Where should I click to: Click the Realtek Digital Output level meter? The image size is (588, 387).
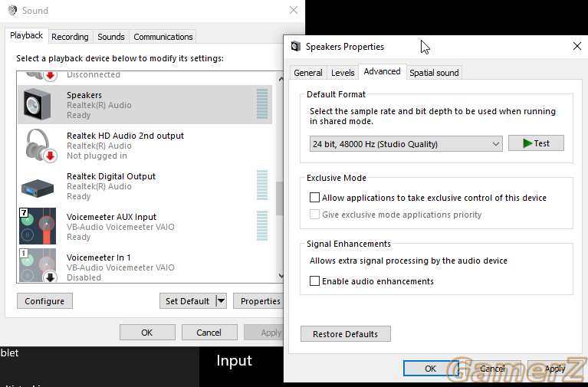(262, 185)
